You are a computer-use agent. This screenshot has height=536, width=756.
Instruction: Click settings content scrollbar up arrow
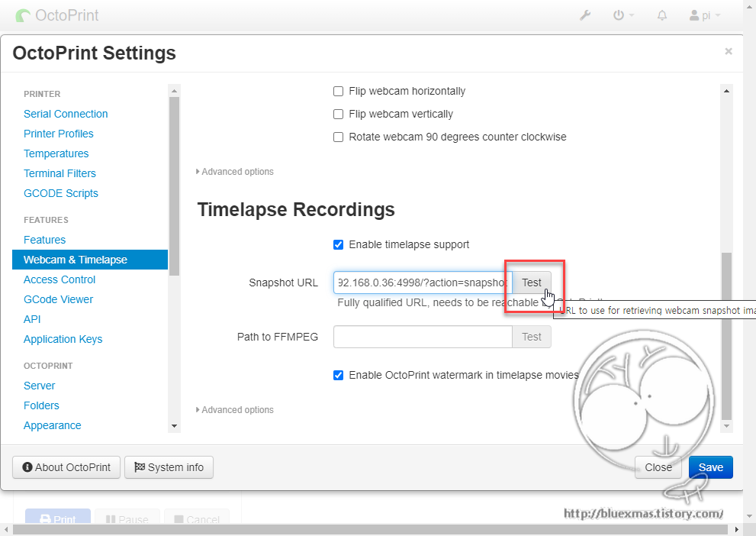726,91
